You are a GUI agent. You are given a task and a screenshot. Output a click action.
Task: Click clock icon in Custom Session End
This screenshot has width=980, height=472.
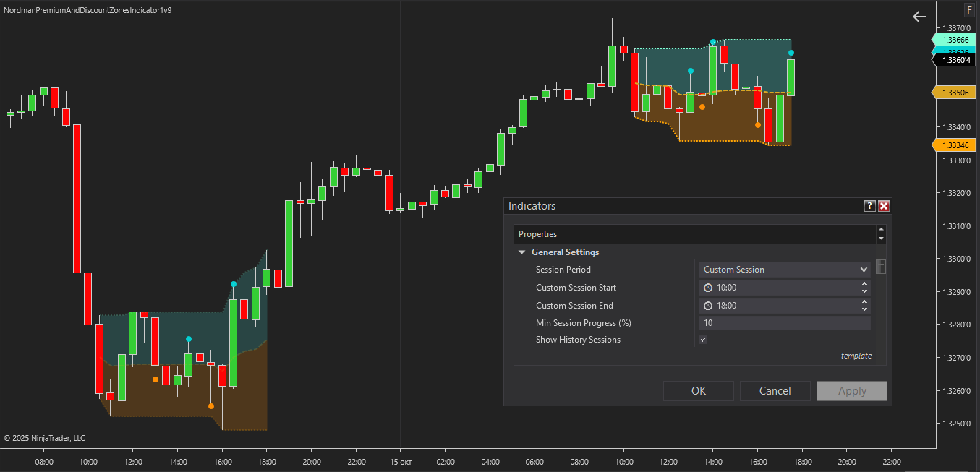click(709, 306)
